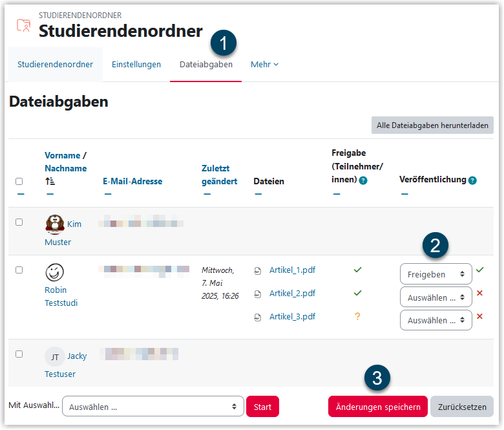The width and height of the screenshot is (504, 430).
Task: Sort by Zuletzt geändert column
Action: click(x=219, y=175)
